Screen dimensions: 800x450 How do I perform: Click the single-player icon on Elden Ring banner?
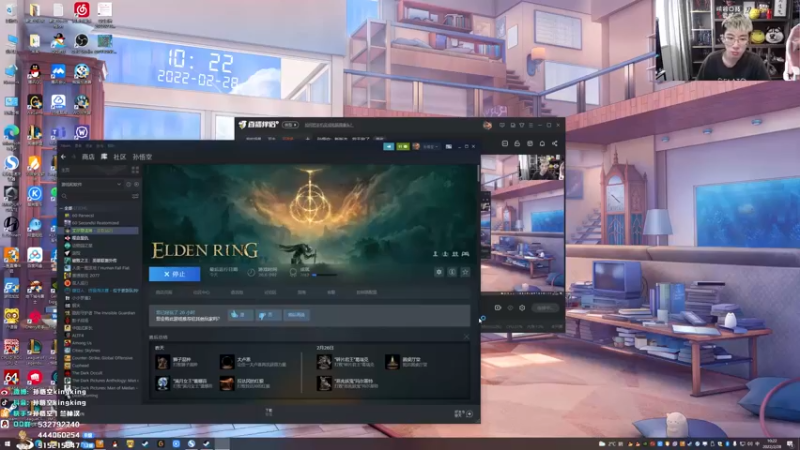[x=435, y=254]
